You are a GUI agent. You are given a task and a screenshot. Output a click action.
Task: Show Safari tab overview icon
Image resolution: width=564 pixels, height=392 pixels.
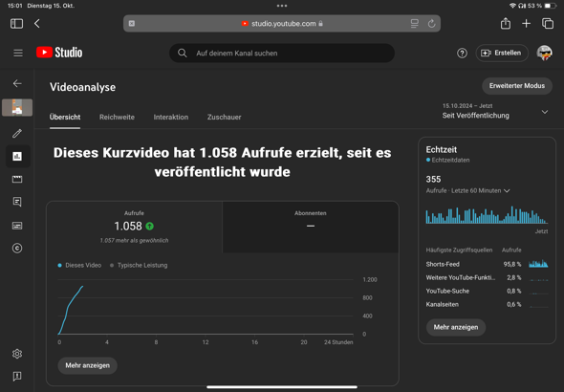click(x=548, y=24)
